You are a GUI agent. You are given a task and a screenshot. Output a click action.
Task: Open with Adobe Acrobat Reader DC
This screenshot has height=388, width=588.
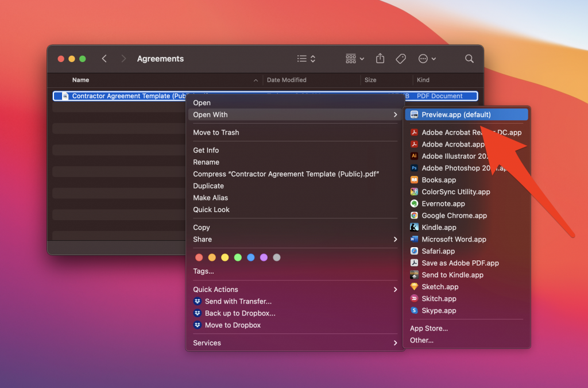pos(466,132)
